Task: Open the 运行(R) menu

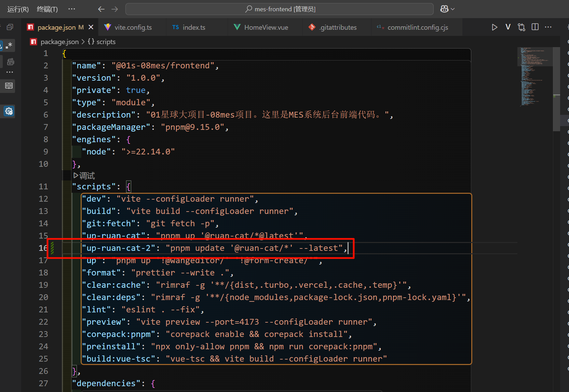Action: click(18, 9)
